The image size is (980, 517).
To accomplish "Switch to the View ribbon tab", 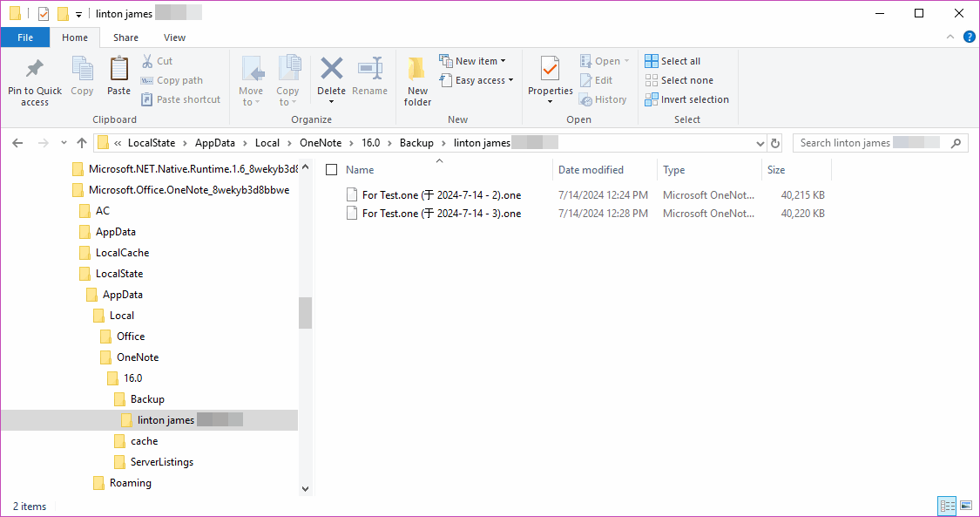I will (174, 37).
